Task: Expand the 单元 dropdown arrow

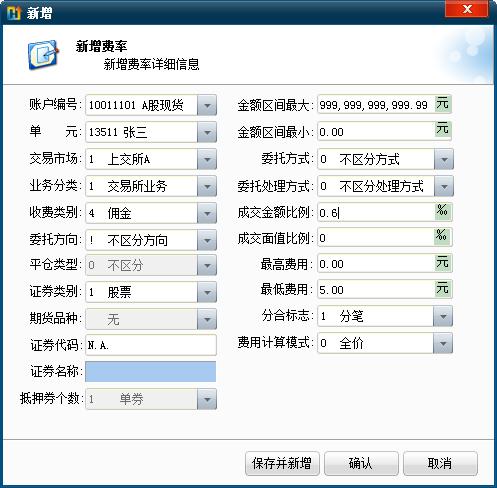Action: click(x=207, y=132)
